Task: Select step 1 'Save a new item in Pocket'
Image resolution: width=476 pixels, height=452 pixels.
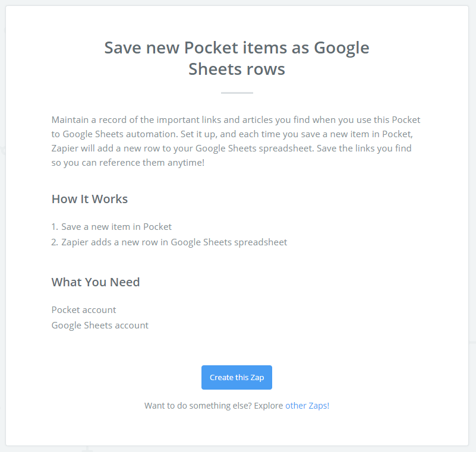Action: (111, 227)
